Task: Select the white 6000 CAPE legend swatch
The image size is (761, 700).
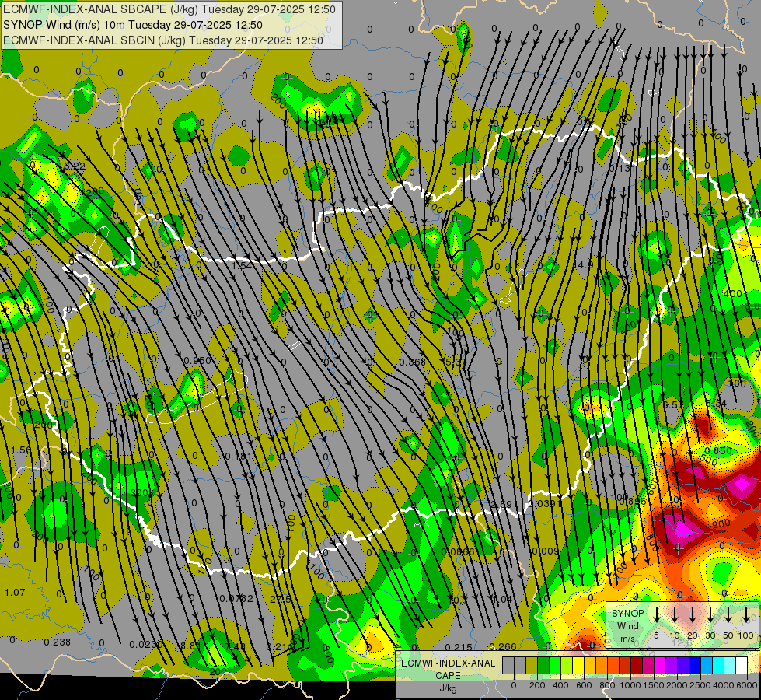Action: (x=742, y=665)
